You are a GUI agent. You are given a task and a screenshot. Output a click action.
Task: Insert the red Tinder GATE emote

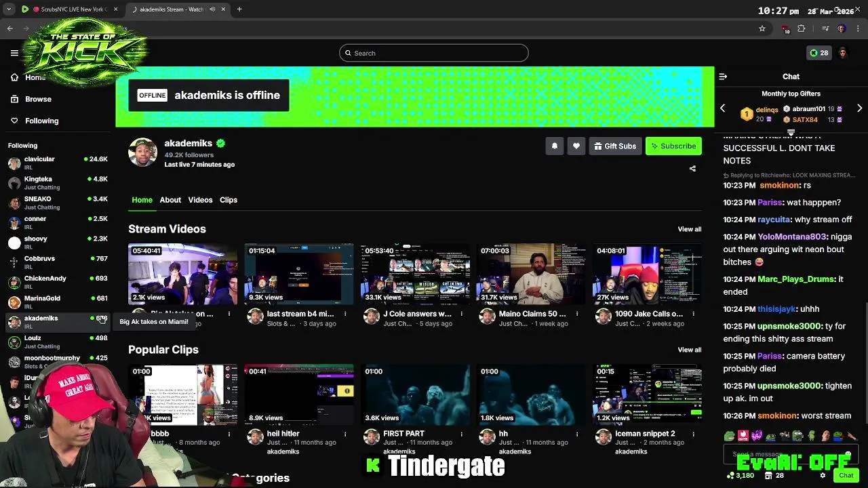click(x=743, y=436)
